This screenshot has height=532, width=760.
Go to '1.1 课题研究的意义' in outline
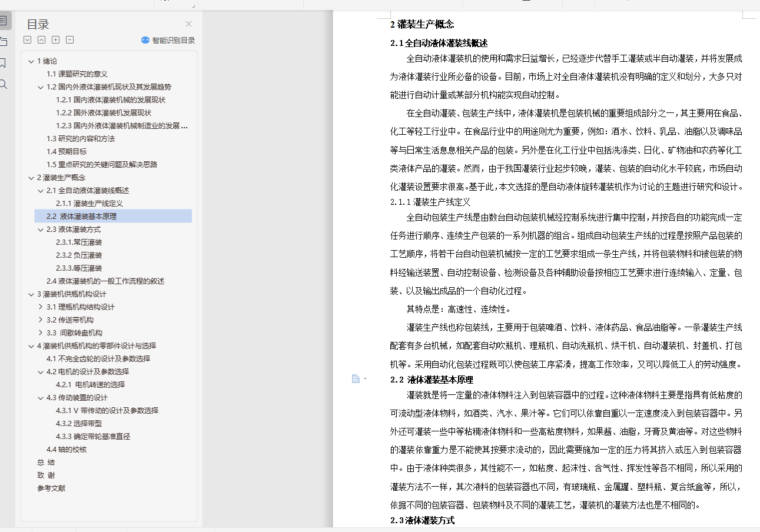pos(77,74)
